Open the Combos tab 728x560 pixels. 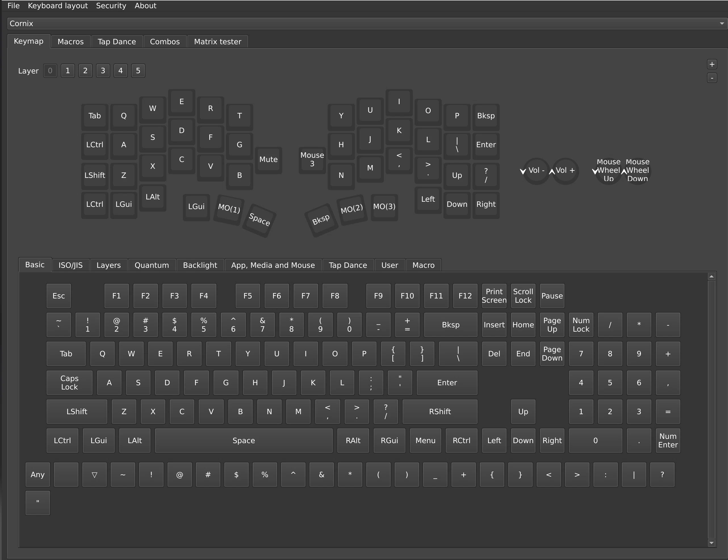(165, 42)
